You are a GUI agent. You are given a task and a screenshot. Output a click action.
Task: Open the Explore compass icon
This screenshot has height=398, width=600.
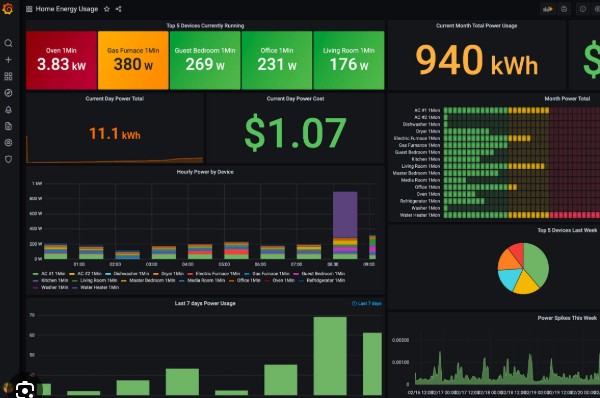tap(8, 93)
